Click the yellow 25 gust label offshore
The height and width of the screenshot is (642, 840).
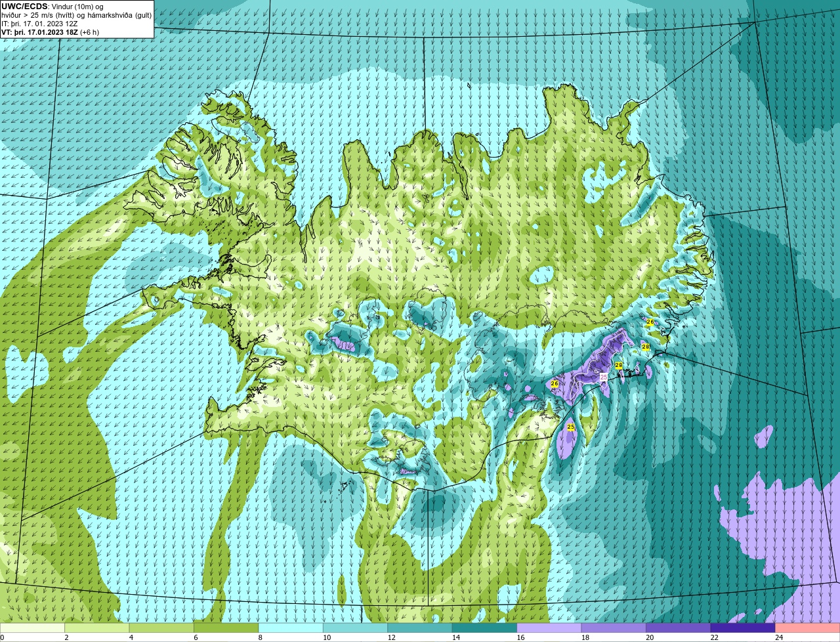click(x=570, y=427)
